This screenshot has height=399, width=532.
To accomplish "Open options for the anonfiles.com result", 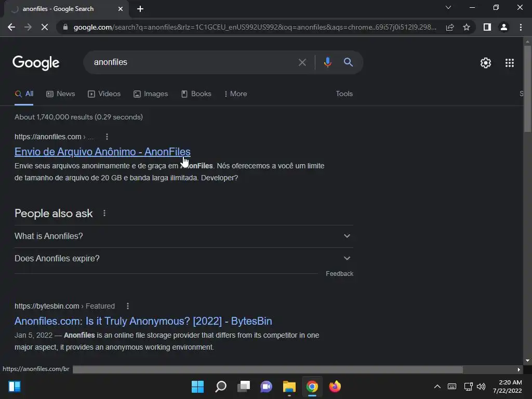I will click(107, 137).
